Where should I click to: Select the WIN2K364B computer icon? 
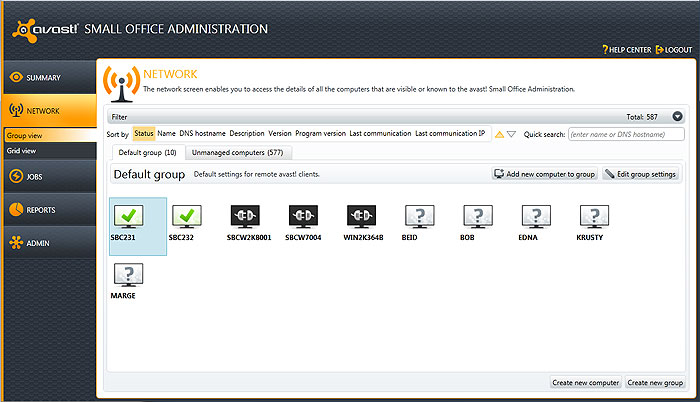(361, 216)
